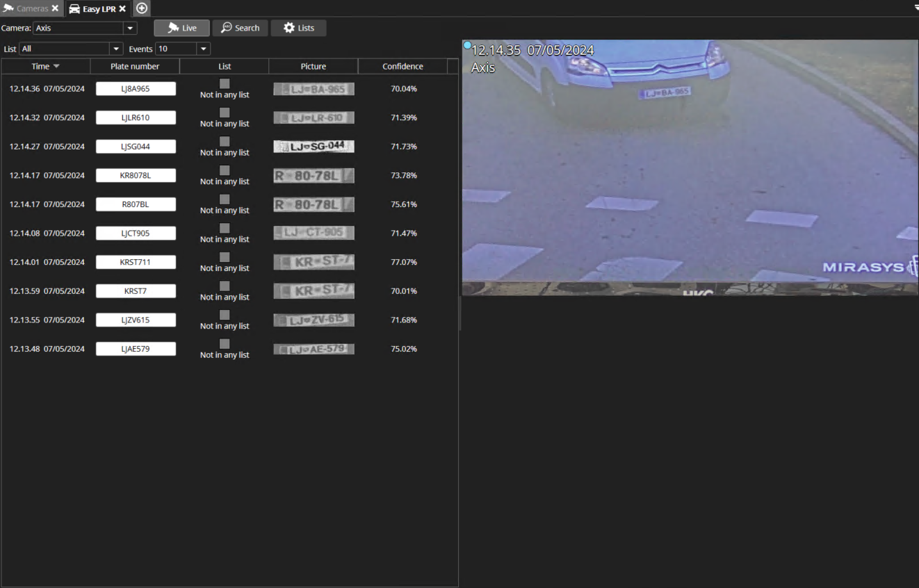
Task: Toggle list checkbox for plate LJAE579
Action: pyautogui.click(x=225, y=343)
